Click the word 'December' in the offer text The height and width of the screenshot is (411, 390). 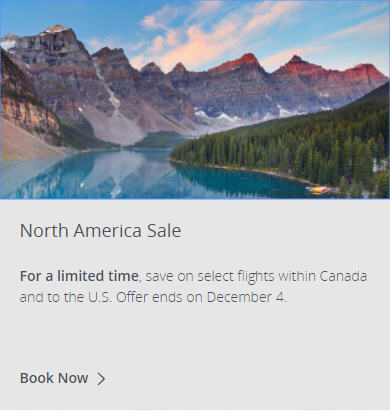[x=239, y=297]
